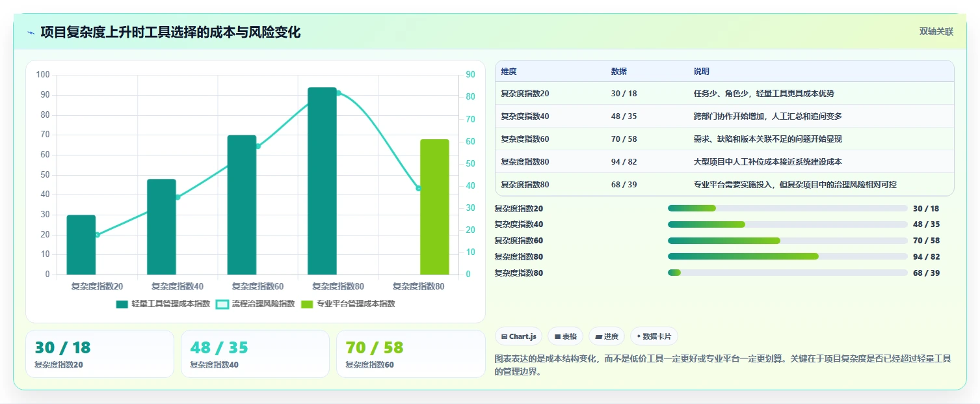This screenshot has width=980, height=404.
Task: Click the risk line point at 复杂度指数20
Action: (x=97, y=235)
